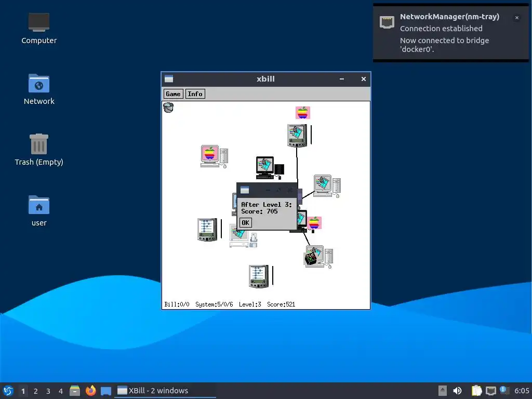The height and width of the screenshot is (399, 532).
Task: Switch to workspace 4
Action: (61, 391)
